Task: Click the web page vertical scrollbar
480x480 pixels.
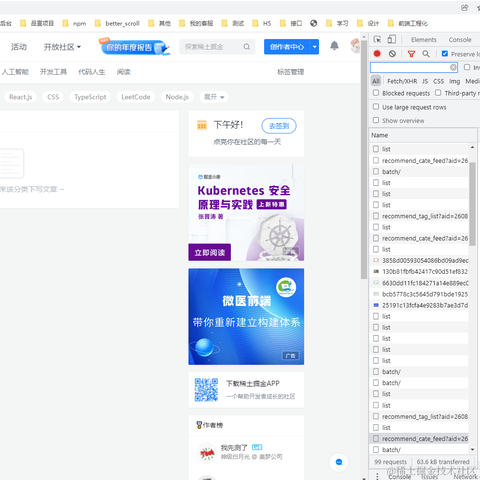Action: (364, 160)
